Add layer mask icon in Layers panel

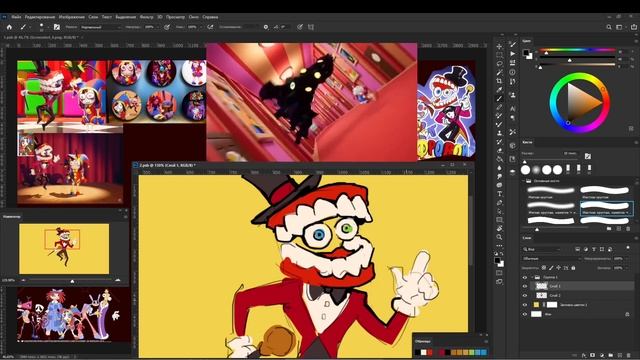(x=593, y=356)
